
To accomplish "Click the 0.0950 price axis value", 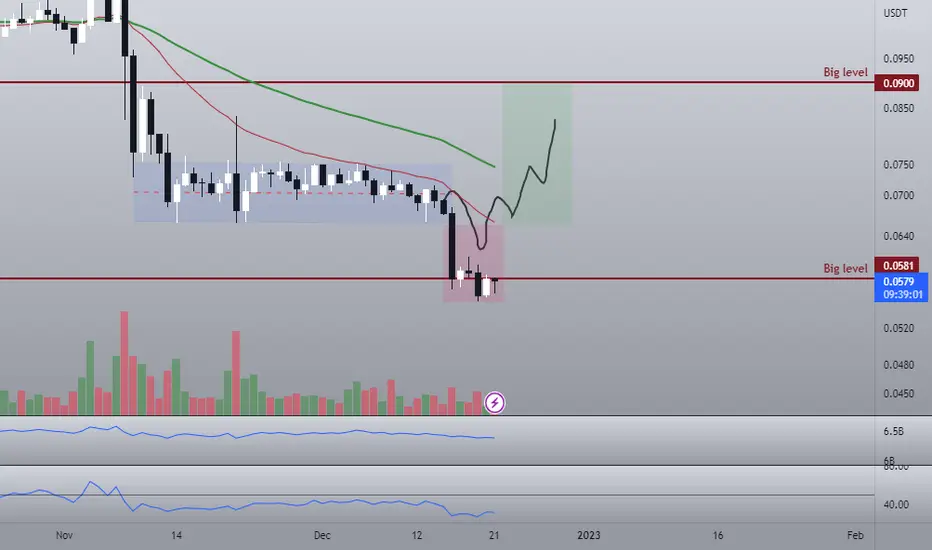I will (x=898, y=59).
